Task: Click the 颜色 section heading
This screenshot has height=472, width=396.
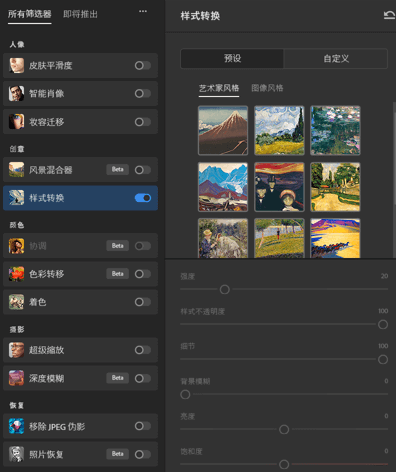Action: coord(17,225)
